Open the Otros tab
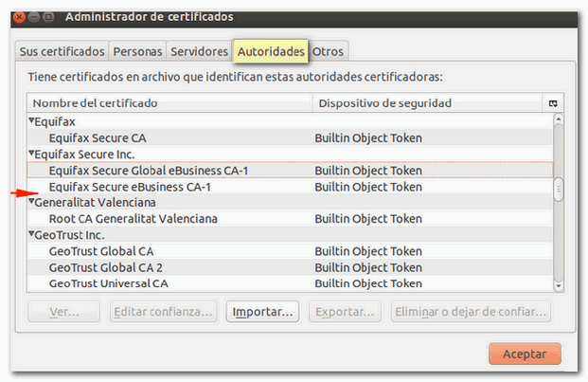588x382 pixels. (x=329, y=51)
